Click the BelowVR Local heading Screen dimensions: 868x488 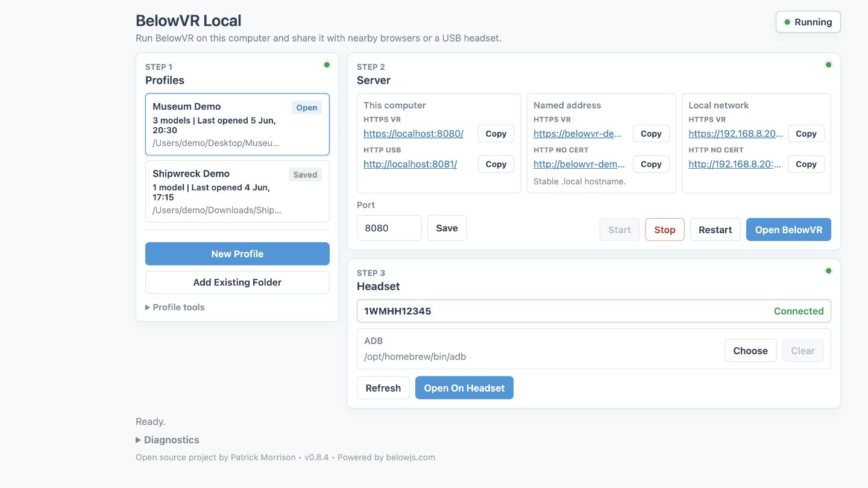[188, 20]
